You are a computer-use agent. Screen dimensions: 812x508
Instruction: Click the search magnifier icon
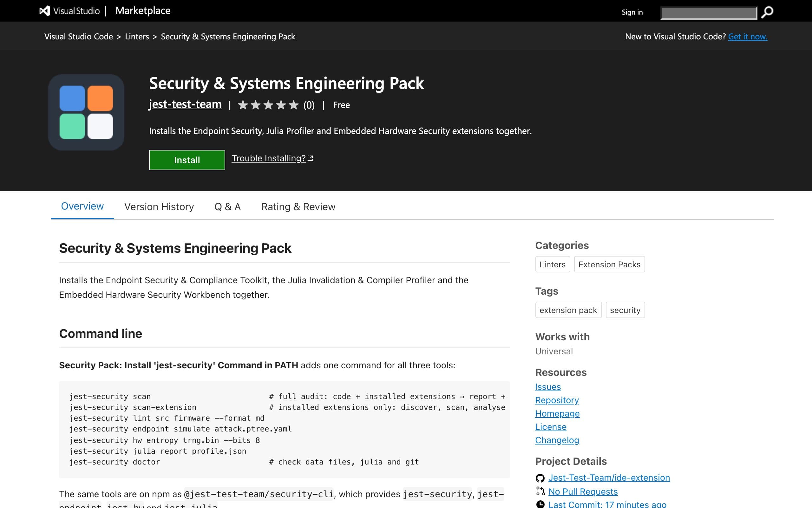(x=767, y=12)
